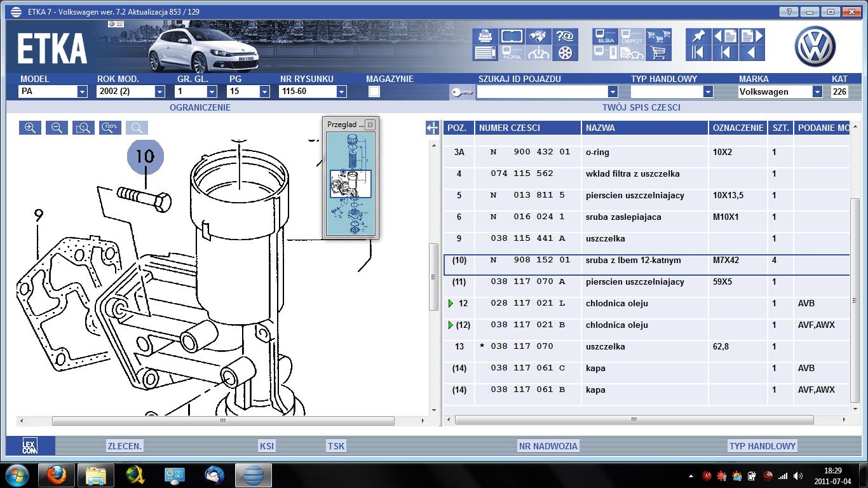Click the multiple shopping carts icon
This screenshot has width=868, height=488.
(x=659, y=36)
